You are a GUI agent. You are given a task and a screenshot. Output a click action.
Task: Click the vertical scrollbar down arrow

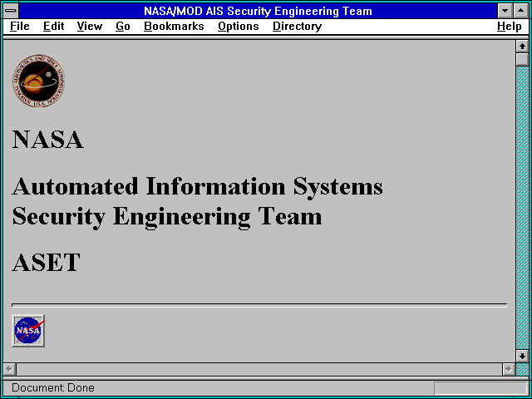click(x=522, y=356)
